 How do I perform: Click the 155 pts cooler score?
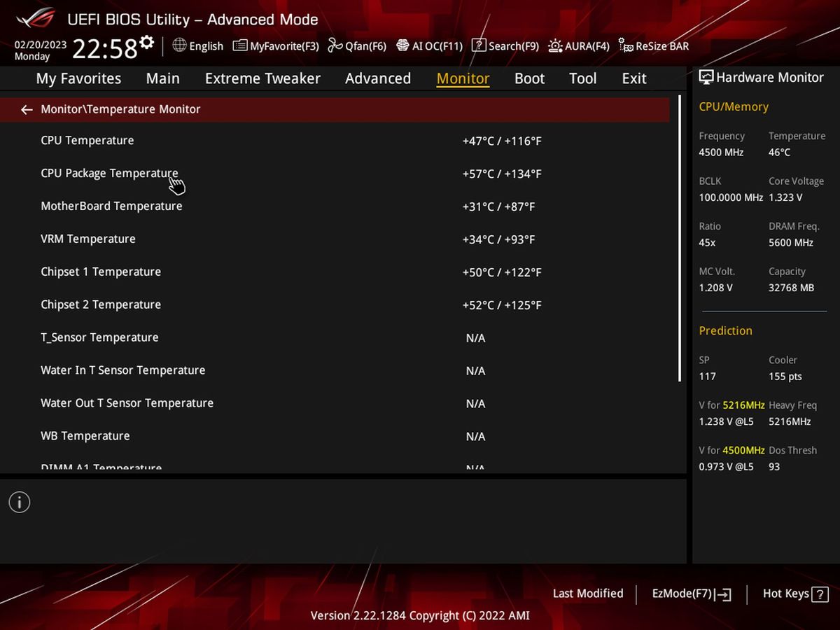pyautogui.click(x=785, y=377)
